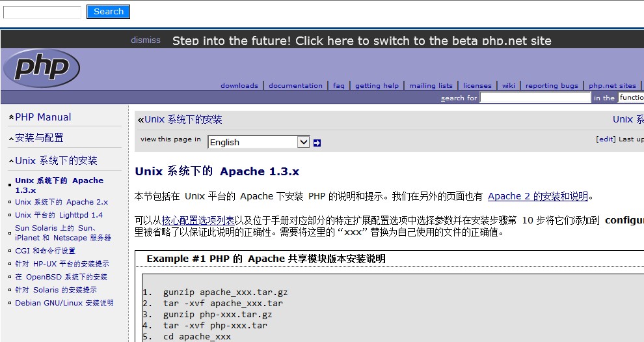Click the PHP logo
The width and height of the screenshot is (644, 342).
(x=42, y=68)
